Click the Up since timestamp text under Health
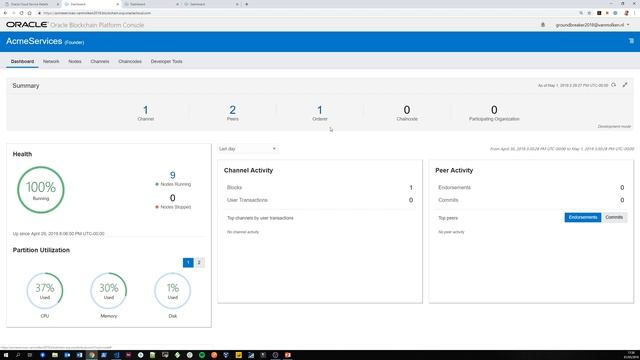Image resolution: width=640 pixels, height=360 pixels. tap(58, 234)
